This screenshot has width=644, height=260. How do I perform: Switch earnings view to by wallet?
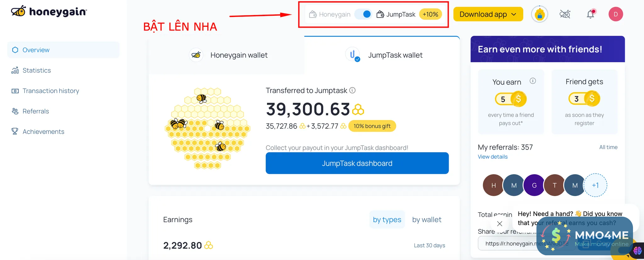426,219
